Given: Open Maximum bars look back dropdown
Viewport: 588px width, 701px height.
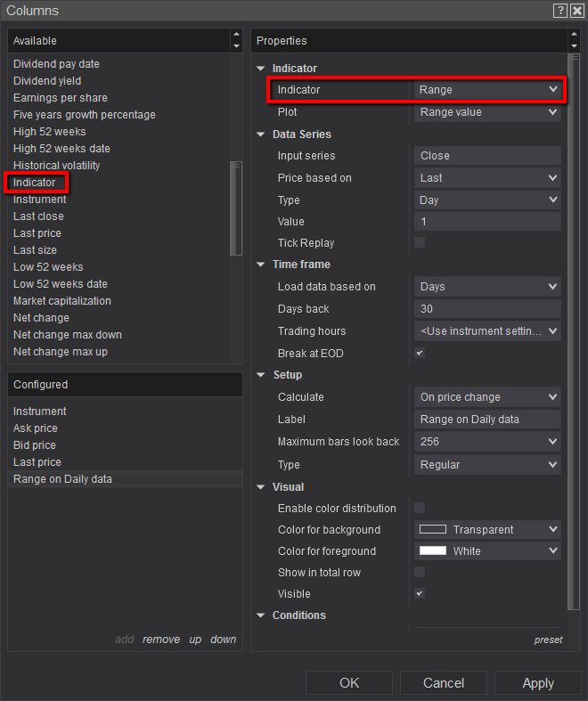Looking at the screenshot, I should pos(487,442).
